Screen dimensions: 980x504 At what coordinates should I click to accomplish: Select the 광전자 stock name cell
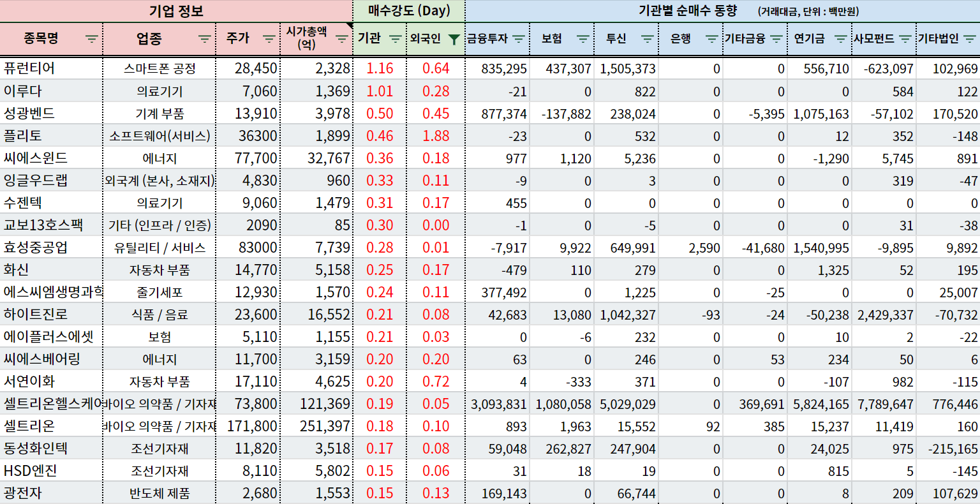[51, 493]
